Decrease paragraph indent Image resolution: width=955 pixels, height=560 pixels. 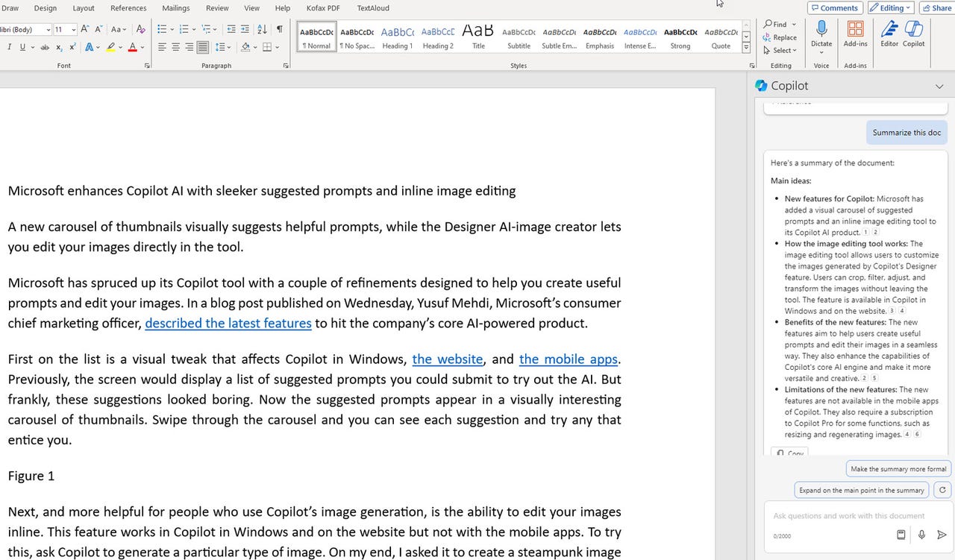[x=231, y=29]
